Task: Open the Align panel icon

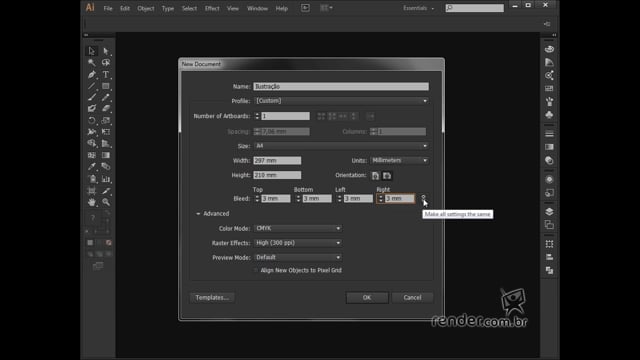Action: [549, 257]
